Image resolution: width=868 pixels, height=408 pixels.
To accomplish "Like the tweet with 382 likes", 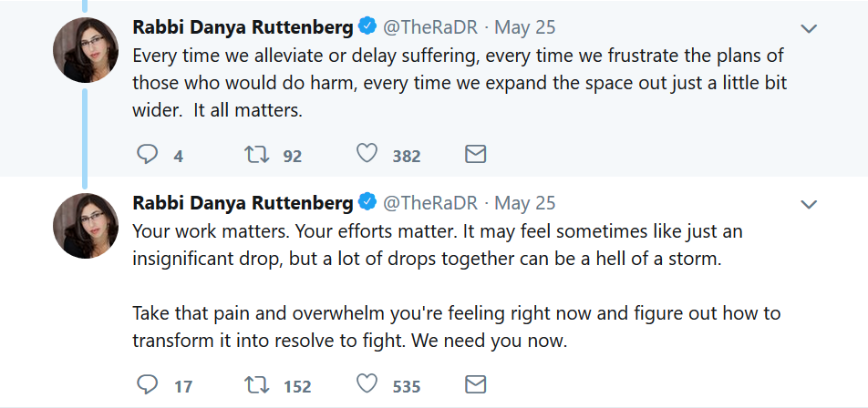I will 367,155.
